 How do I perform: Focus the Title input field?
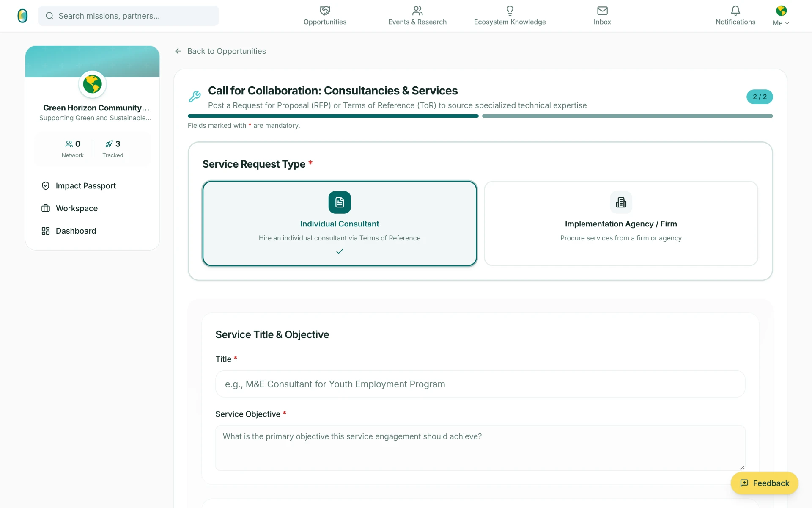point(480,384)
